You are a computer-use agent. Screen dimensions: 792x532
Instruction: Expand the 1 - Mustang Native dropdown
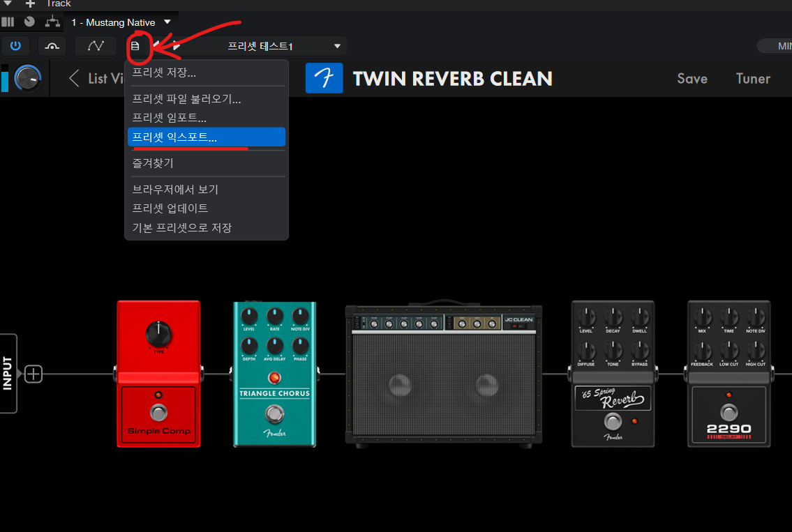167,22
